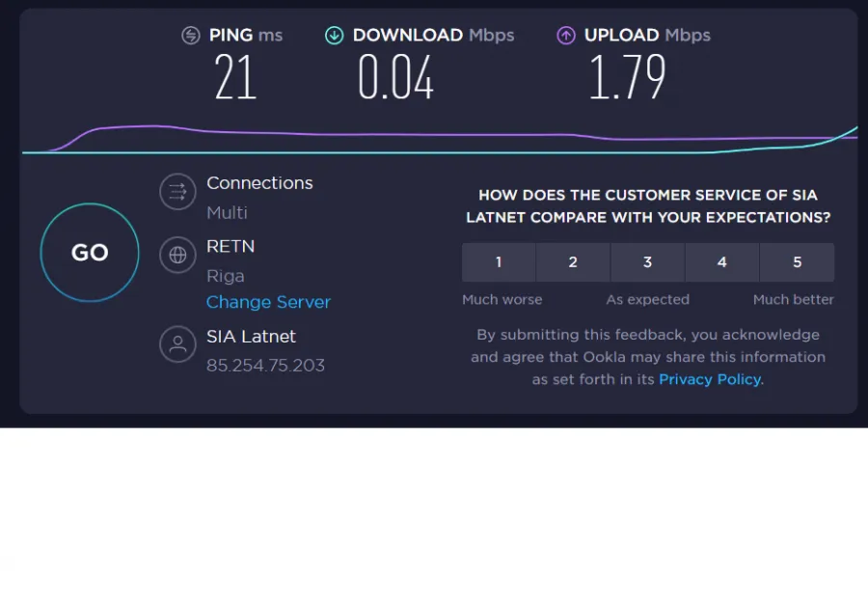Click the ping icon next to PING ms

[x=191, y=36]
